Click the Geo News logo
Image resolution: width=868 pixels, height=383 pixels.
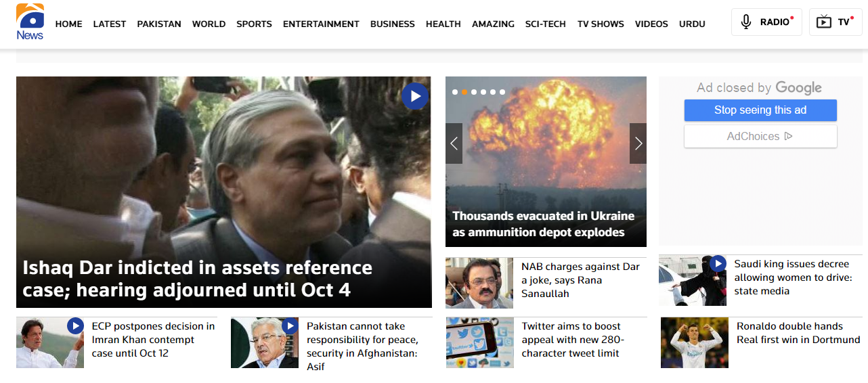30,24
